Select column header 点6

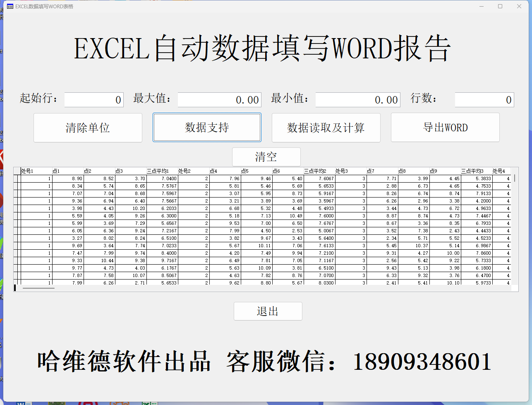[x=288, y=171]
